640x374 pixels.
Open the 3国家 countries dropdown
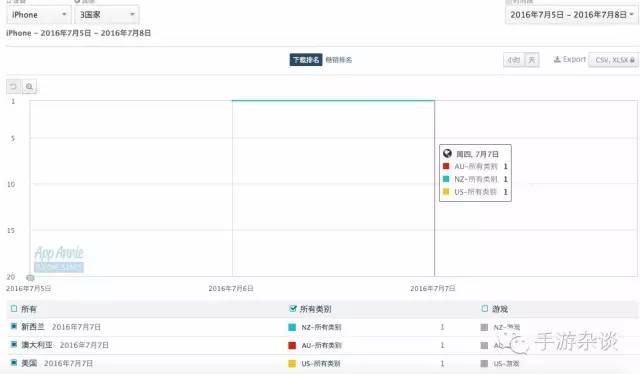click(x=107, y=15)
